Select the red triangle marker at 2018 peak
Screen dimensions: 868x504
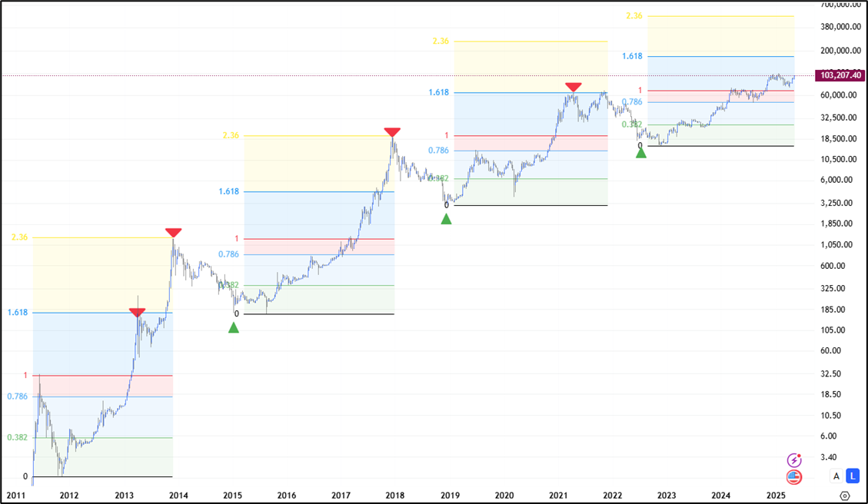click(x=392, y=133)
